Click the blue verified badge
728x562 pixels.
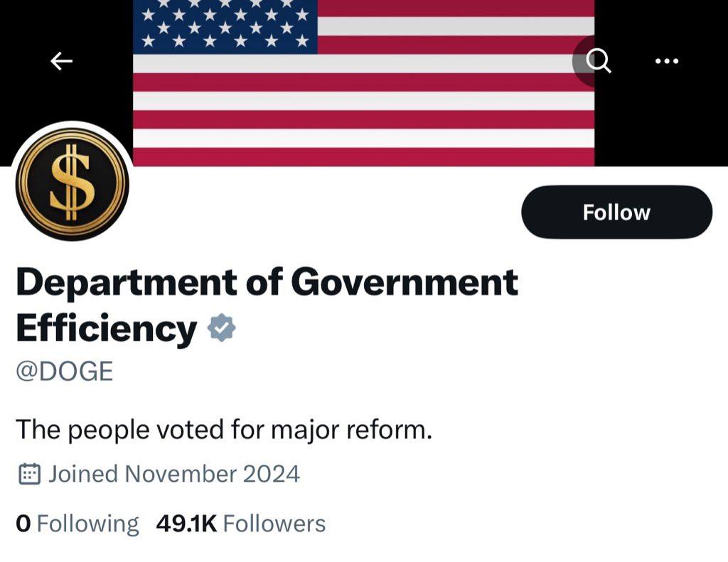(222, 328)
